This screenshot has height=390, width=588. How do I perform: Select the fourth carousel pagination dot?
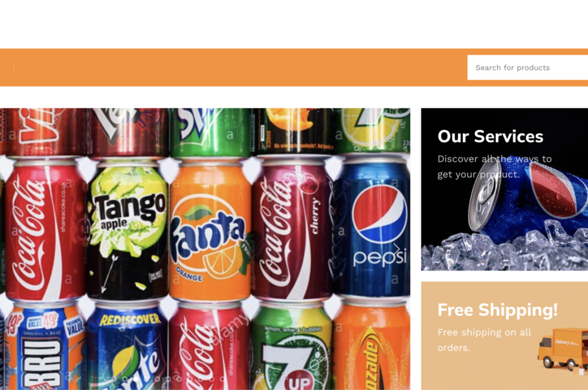click(x=147, y=379)
